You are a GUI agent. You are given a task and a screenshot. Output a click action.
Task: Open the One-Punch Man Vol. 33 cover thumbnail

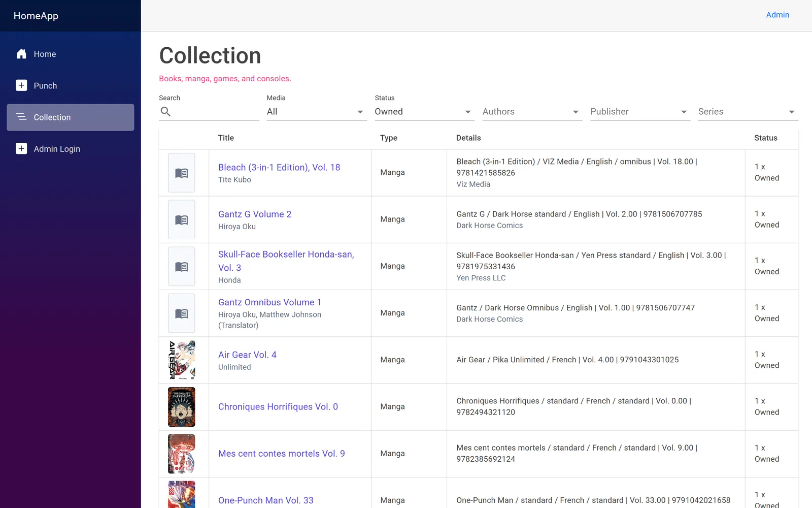[x=182, y=495]
